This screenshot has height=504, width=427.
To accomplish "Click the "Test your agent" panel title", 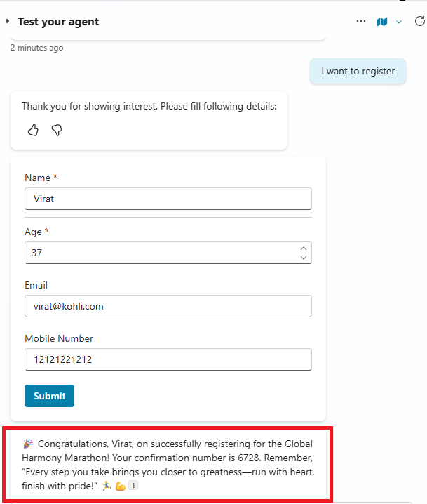I will [x=58, y=22].
